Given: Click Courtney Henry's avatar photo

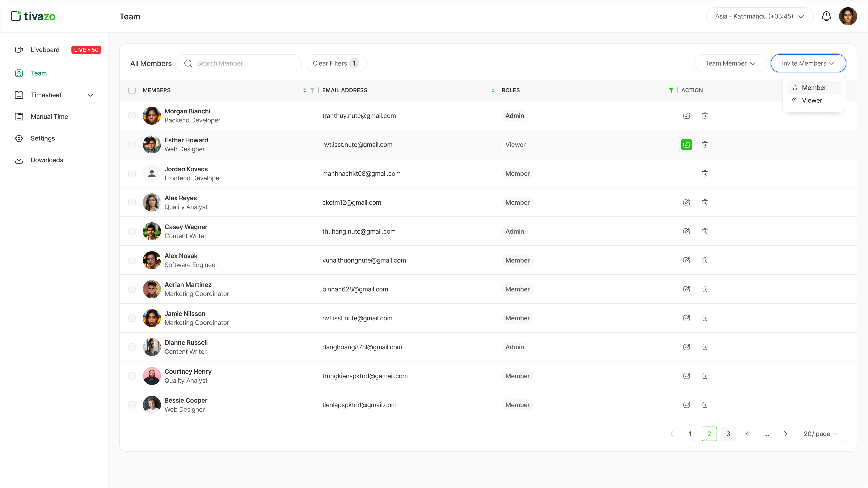Looking at the screenshot, I should pyautogui.click(x=152, y=376).
